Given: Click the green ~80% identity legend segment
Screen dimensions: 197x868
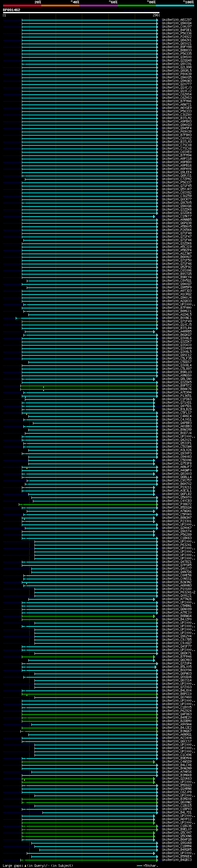Looking at the screenshot, I should click(x=137, y=6).
